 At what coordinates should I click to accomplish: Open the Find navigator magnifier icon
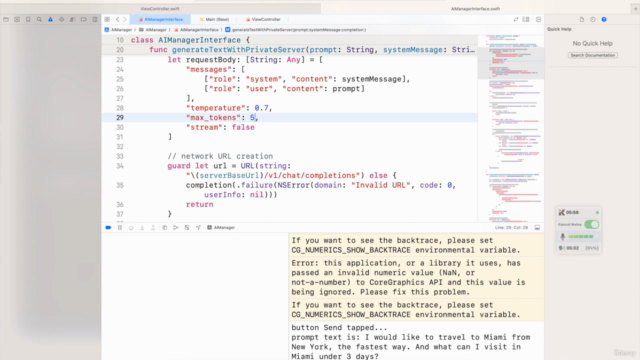point(39,19)
